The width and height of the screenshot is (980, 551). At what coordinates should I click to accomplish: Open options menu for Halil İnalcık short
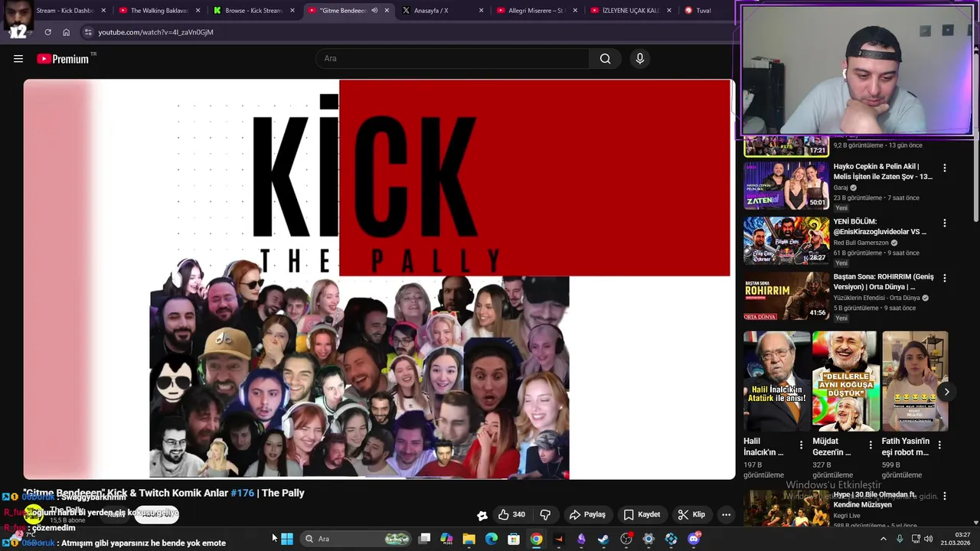click(801, 445)
